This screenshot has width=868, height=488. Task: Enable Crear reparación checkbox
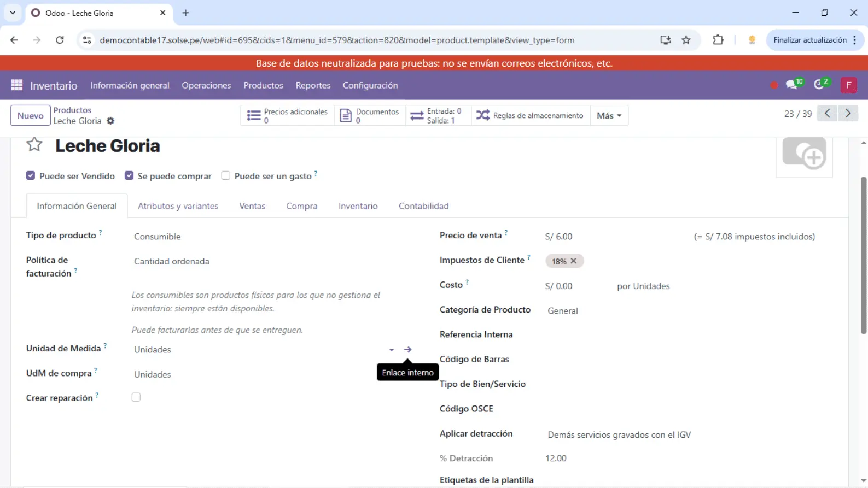[136, 397]
